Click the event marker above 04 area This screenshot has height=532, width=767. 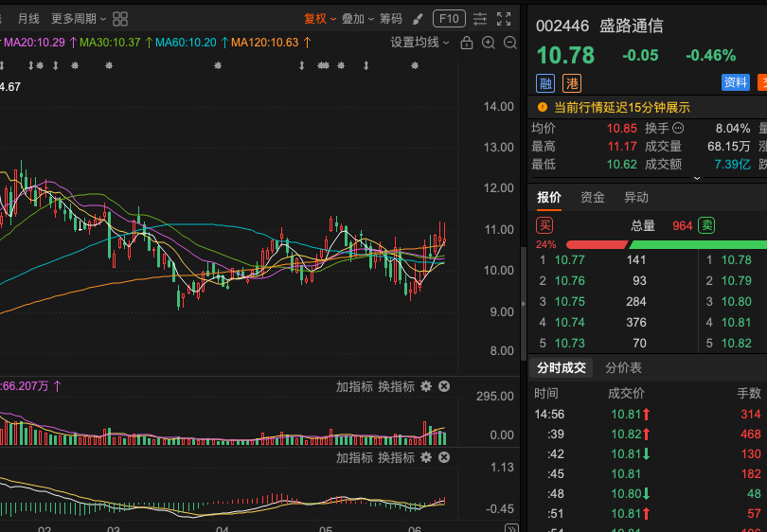point(218,65)
